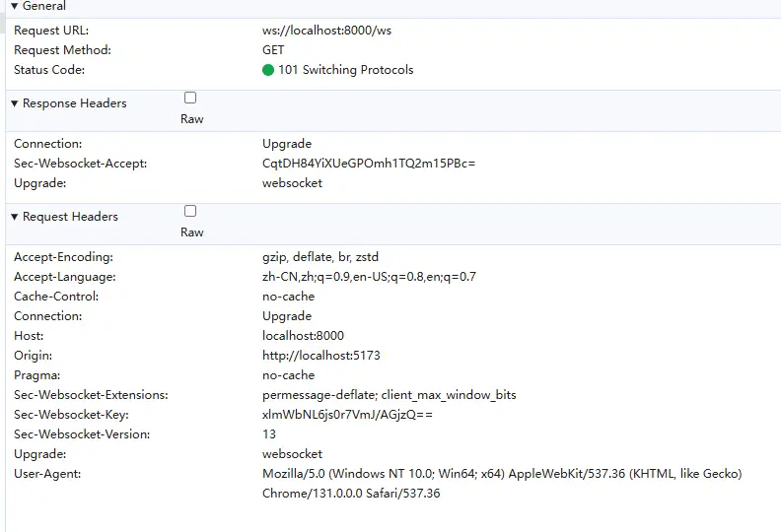Click the Cache-Control header name

tap(56, 297)
